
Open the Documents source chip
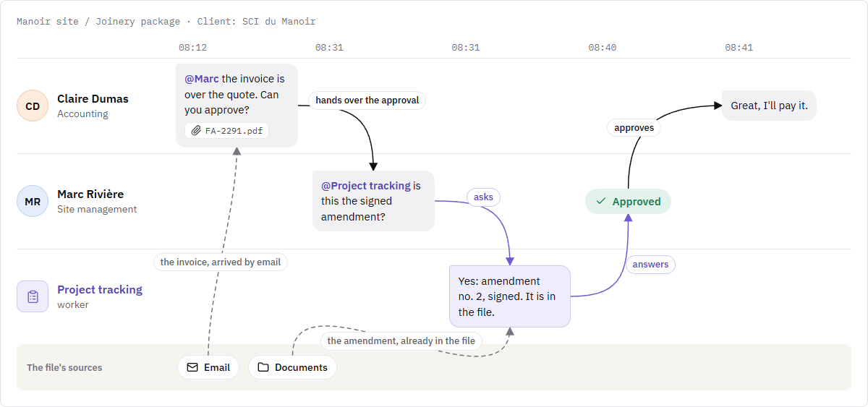[292, 367]
